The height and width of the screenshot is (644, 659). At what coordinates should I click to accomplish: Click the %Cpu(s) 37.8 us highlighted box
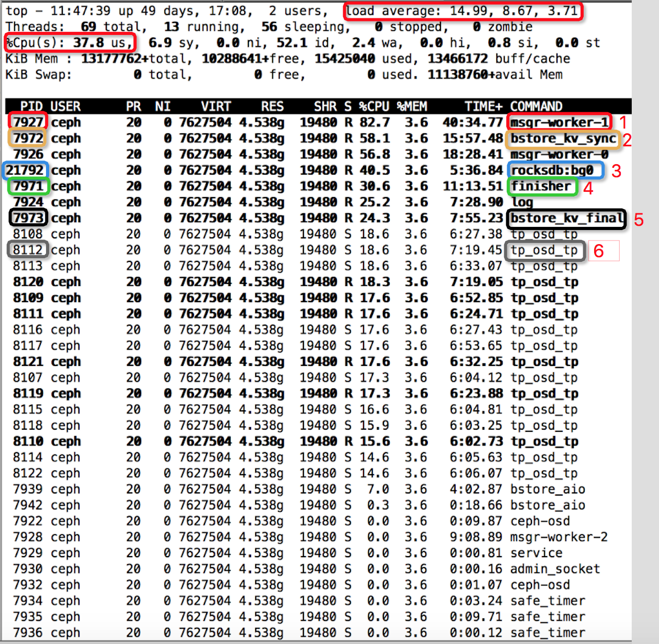[x=70, y=43]
